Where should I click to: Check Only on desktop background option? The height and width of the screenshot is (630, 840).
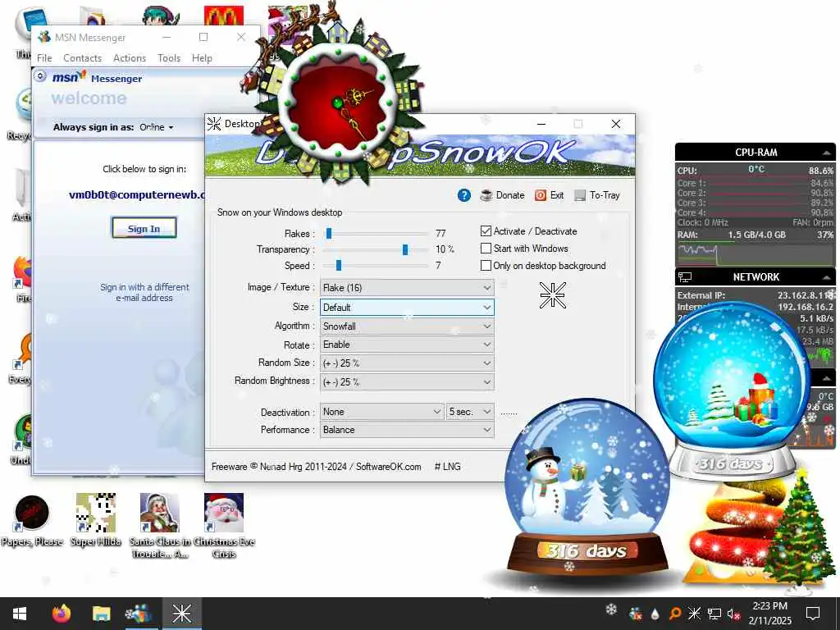point(486,266)
